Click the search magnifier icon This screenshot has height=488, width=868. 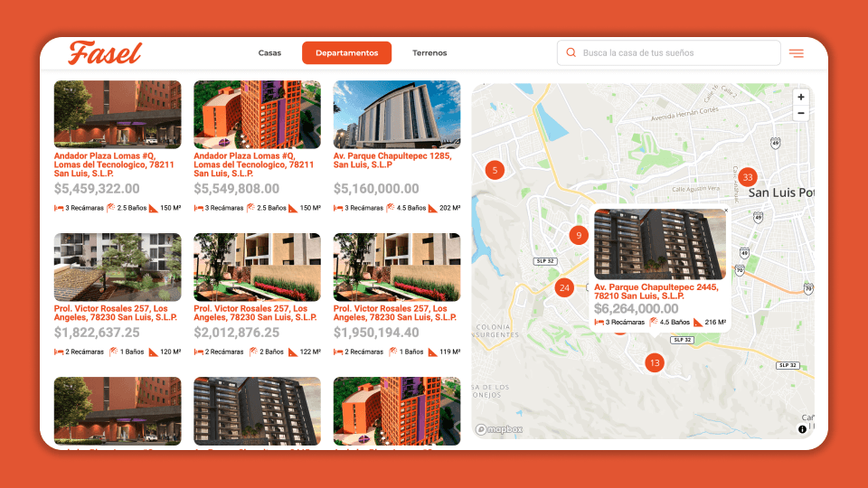coord(571,52)
